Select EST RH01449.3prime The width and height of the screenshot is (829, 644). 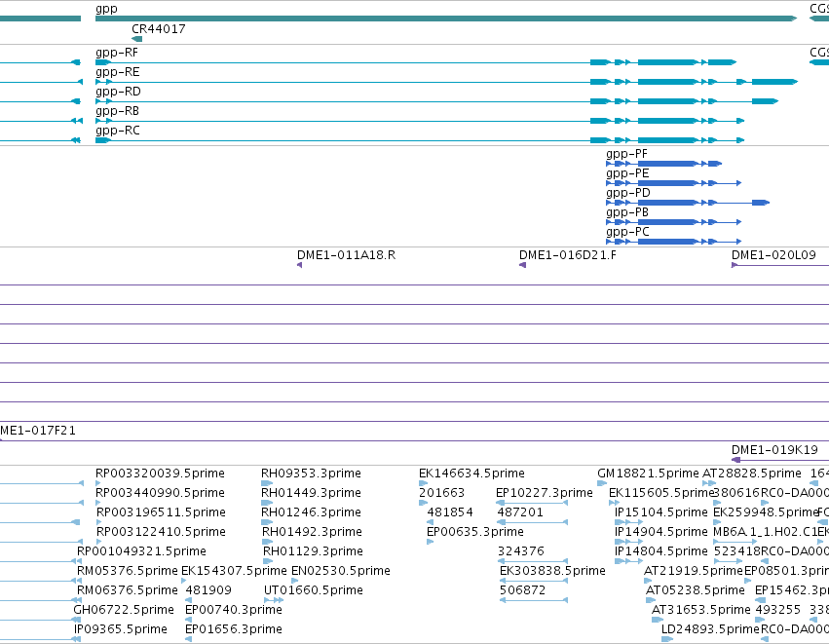tap(312, 493)
